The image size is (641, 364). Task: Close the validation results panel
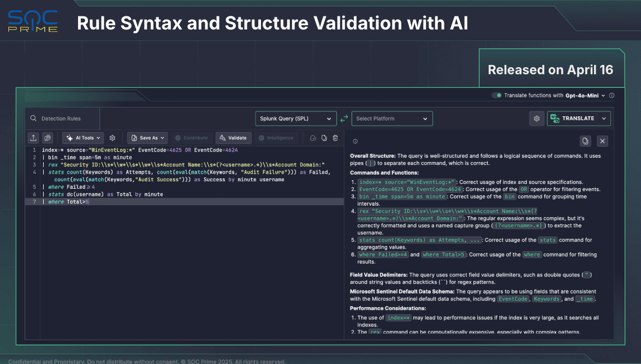[602, 141]
